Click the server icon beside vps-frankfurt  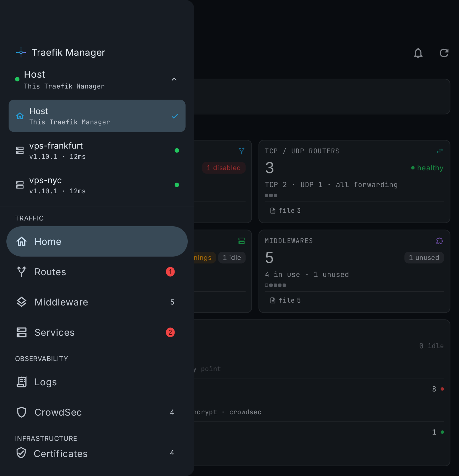coord(20,150)
